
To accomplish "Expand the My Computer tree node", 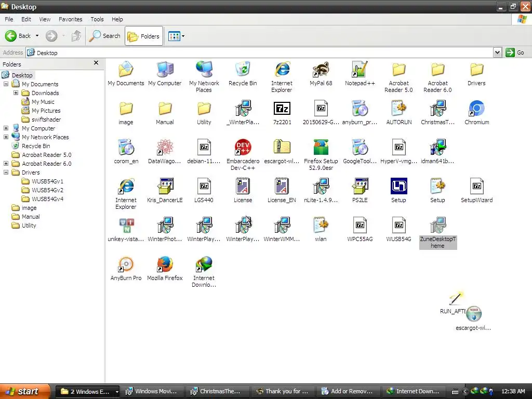I will (x=6, y=128).
